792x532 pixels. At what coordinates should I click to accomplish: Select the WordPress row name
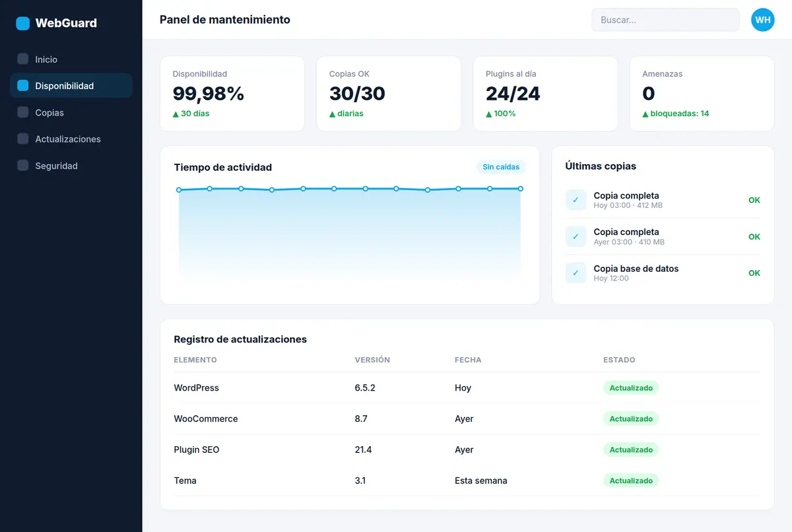[x=196, y=388]
